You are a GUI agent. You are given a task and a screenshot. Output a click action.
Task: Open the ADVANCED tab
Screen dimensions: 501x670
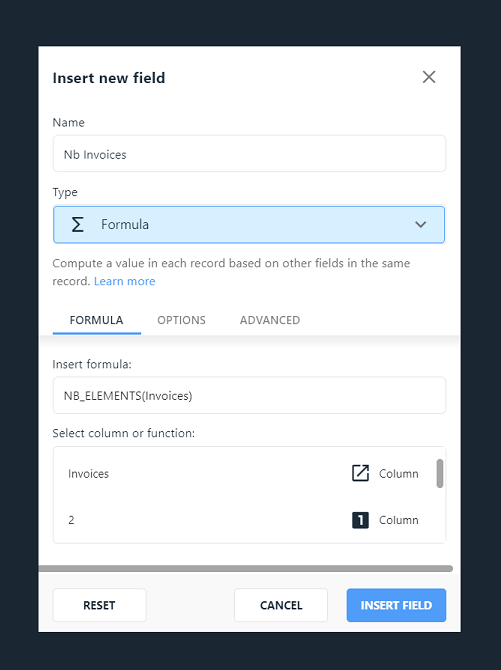click(x=270, y=320)
